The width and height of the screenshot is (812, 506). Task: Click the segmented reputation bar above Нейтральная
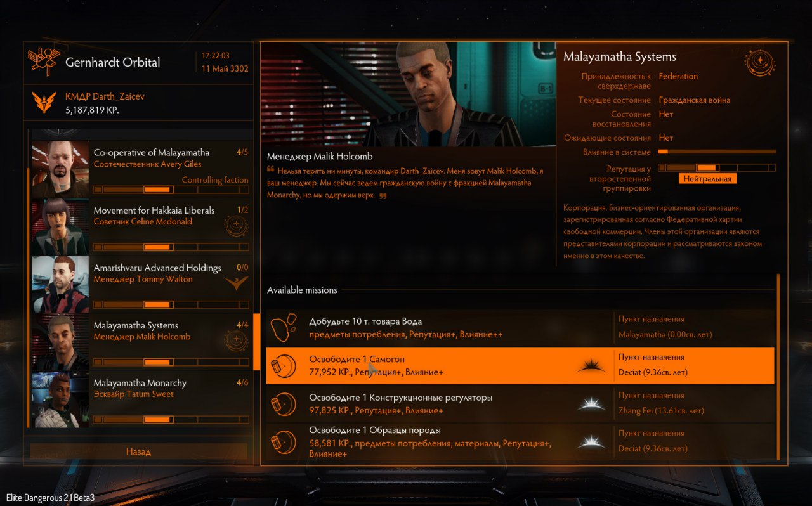(717, 168)
